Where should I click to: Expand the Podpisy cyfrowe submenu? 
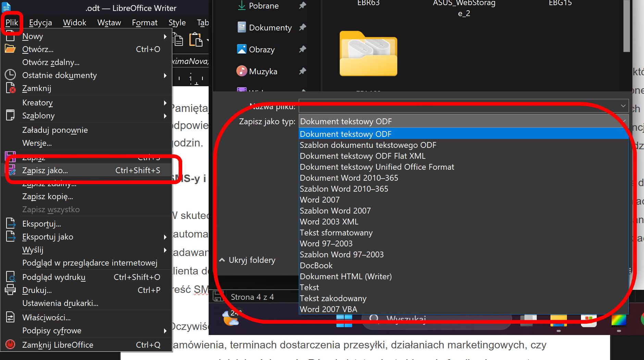(x=165, y=331)
